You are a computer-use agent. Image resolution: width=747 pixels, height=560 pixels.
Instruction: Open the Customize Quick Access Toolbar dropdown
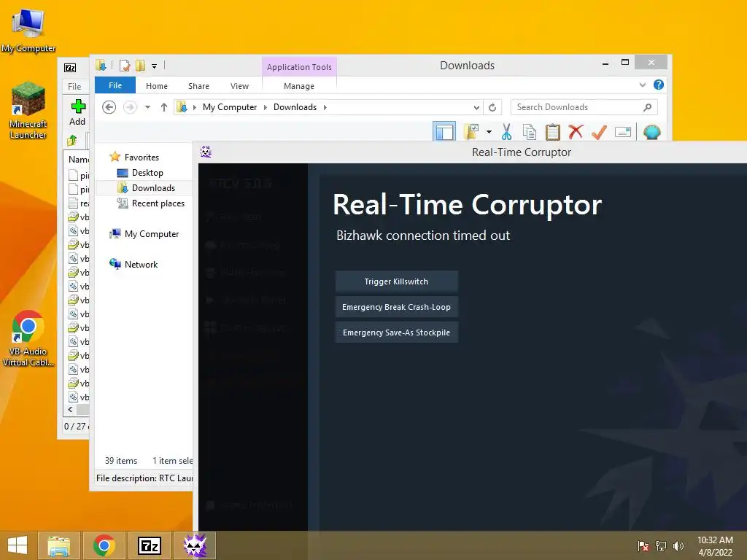pyautogui.click(x=155, y=66)
